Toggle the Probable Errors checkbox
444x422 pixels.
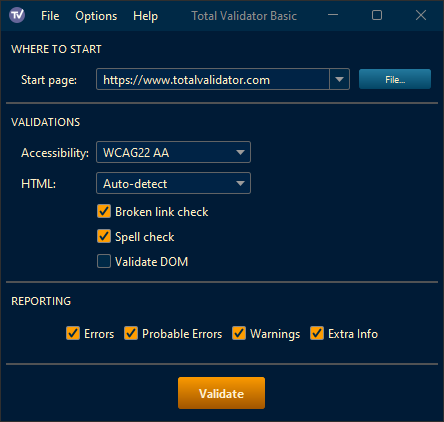pyautogui.click(x=131, y=333)
